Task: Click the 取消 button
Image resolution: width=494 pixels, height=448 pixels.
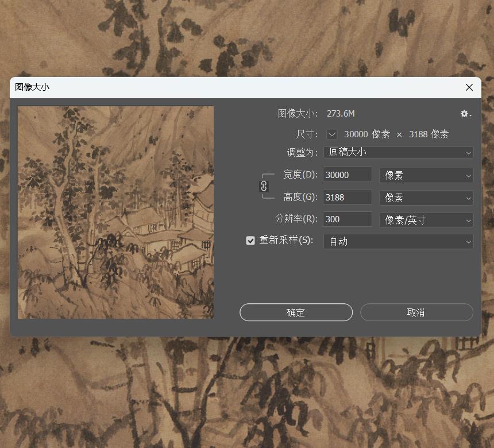Action: pos(416,312)
